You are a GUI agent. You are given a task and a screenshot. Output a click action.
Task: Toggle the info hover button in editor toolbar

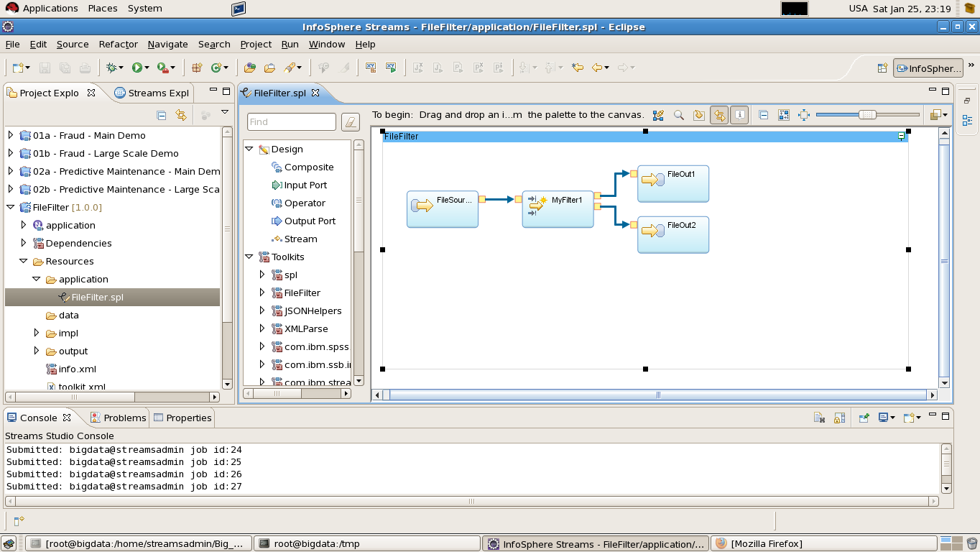coord(739,115)
